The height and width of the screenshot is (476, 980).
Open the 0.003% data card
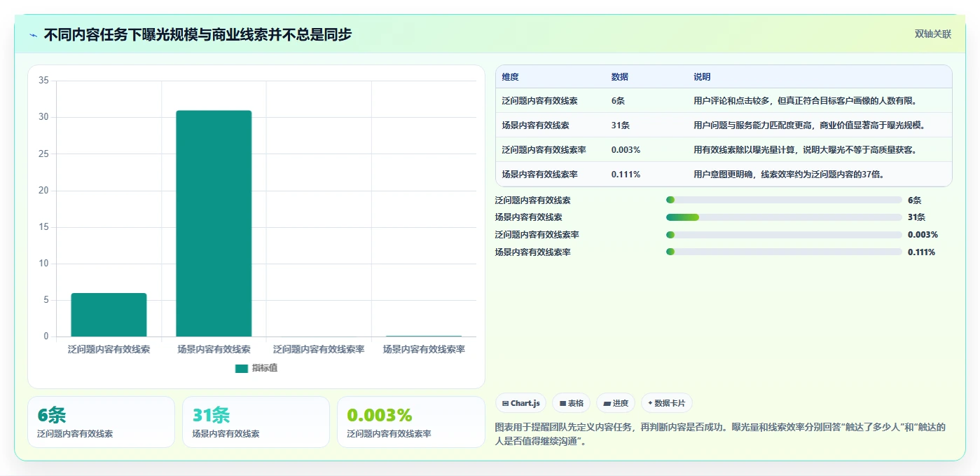coord(410,422)
